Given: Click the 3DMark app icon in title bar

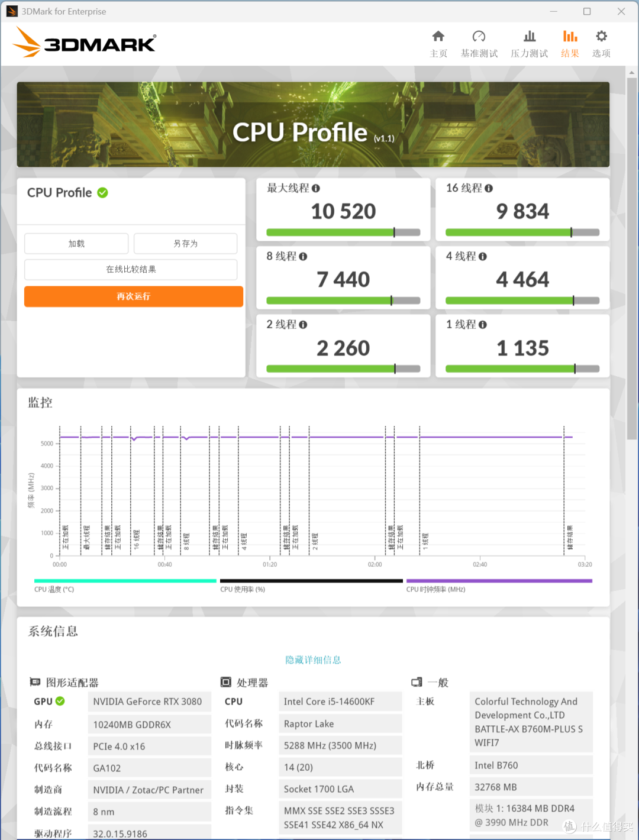Looking at the screenshot, I should point(12,11).
